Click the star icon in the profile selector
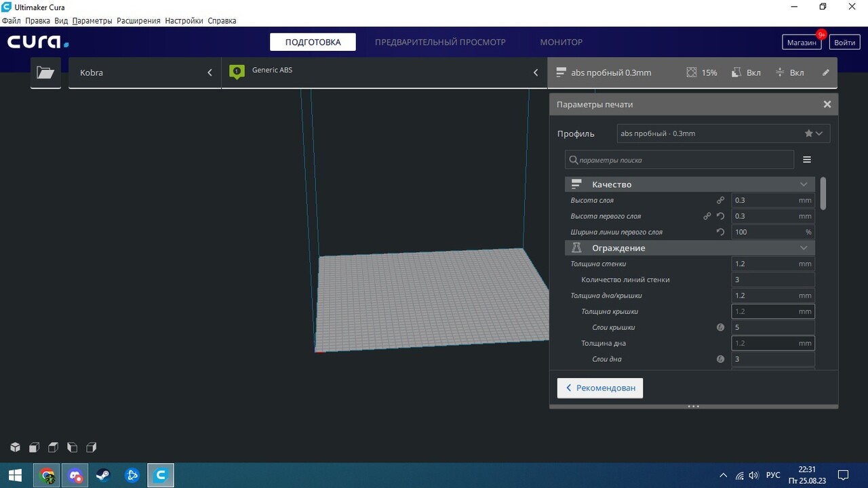This screenshot has width=868, height=488. [x=808, y=134]
